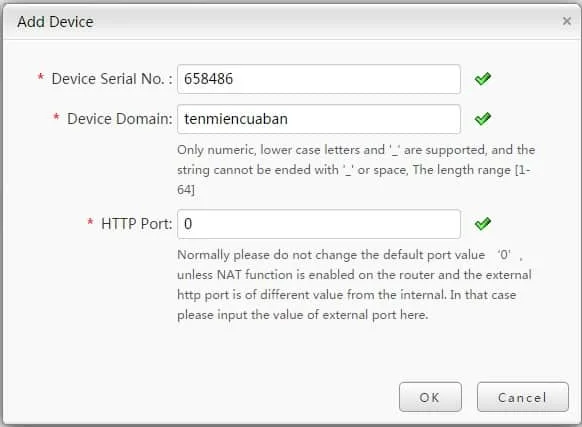Click the green checkmark beside Device Domain
Screen dimensions: 582x427
483,119
